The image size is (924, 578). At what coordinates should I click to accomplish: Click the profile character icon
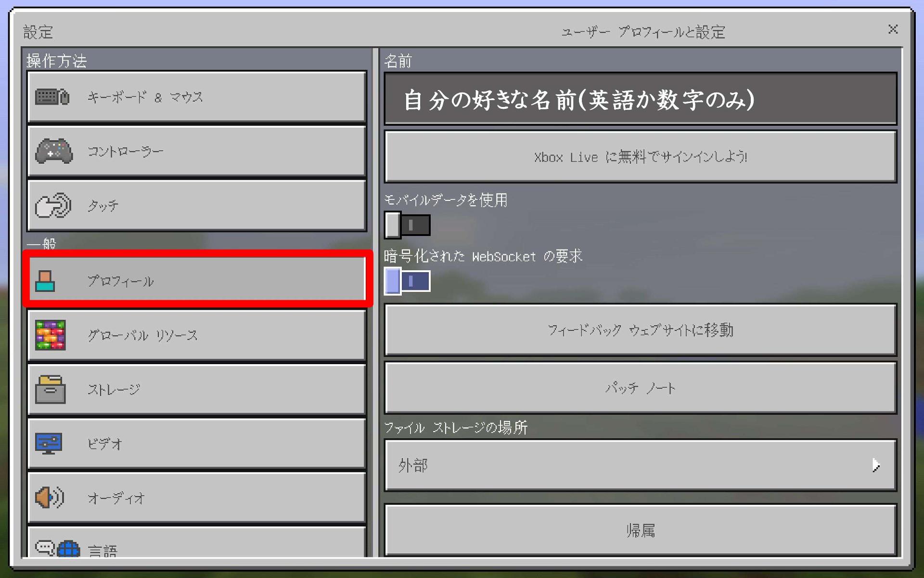pos(45,281)
